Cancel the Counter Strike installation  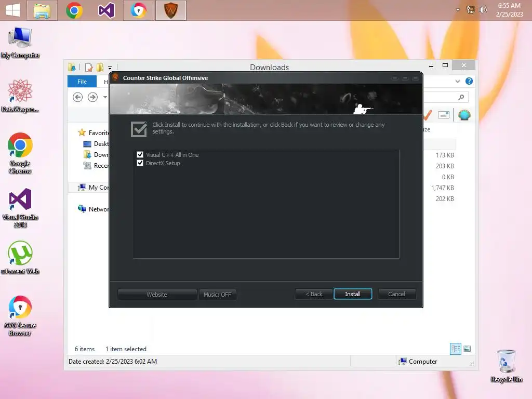pos(396,294)
